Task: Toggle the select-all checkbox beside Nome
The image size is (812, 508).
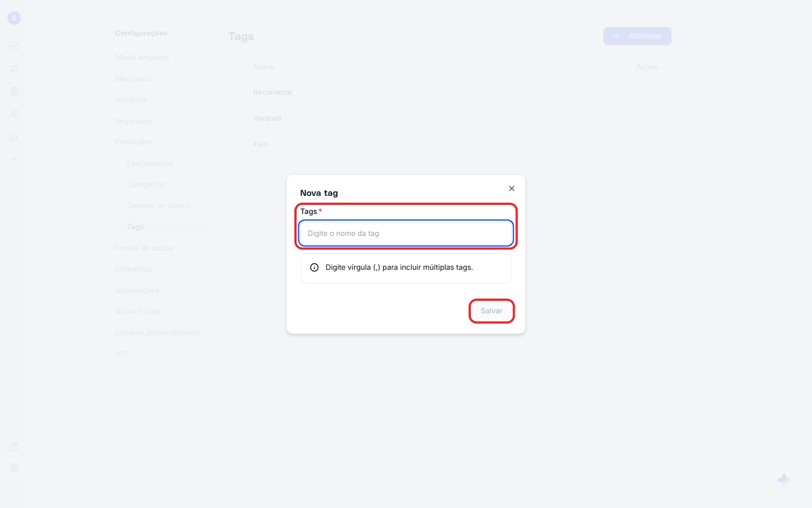Action: pos(241,67)
